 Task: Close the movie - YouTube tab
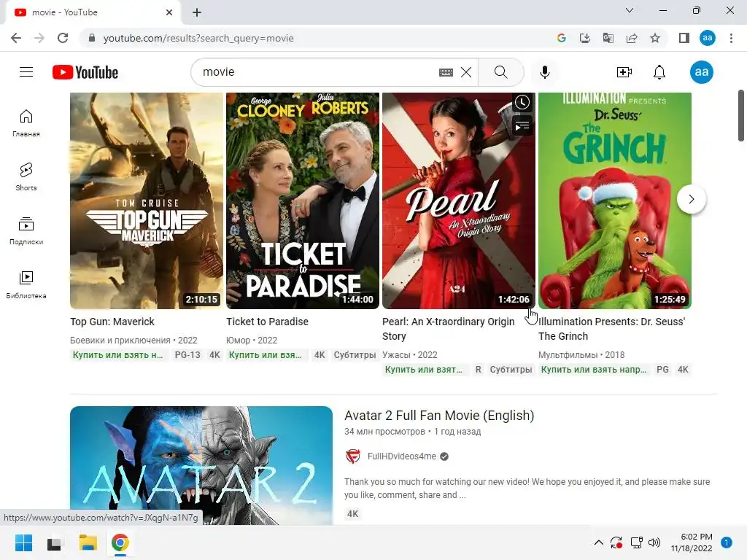point(169,12)
